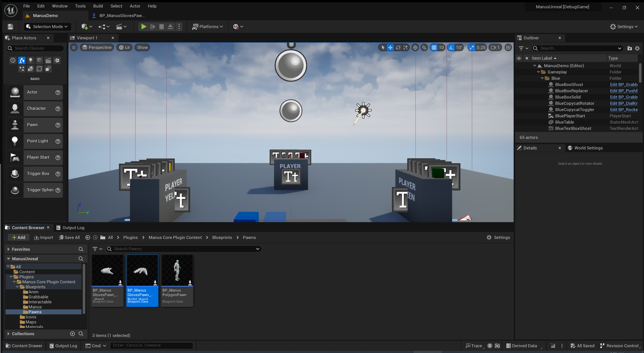Select the BP_ManusPolygonPawn thumbnail

pyautogui.click(x=177, y=271)
